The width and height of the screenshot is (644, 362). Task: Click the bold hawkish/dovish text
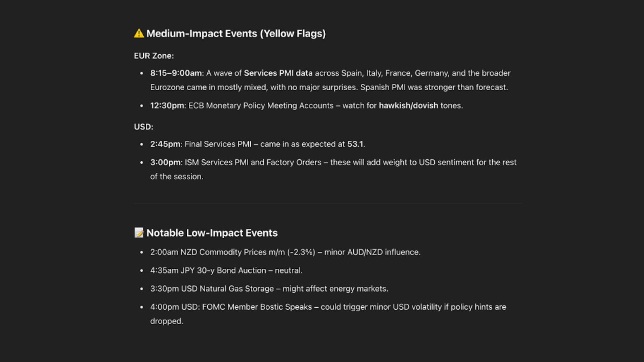[408, 106]
